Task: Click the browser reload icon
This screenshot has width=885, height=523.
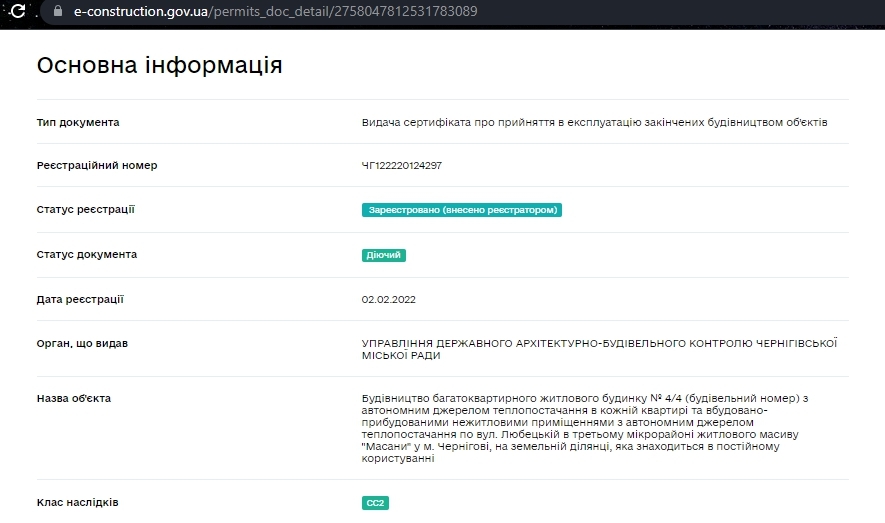Action: (x=17, y=11)
